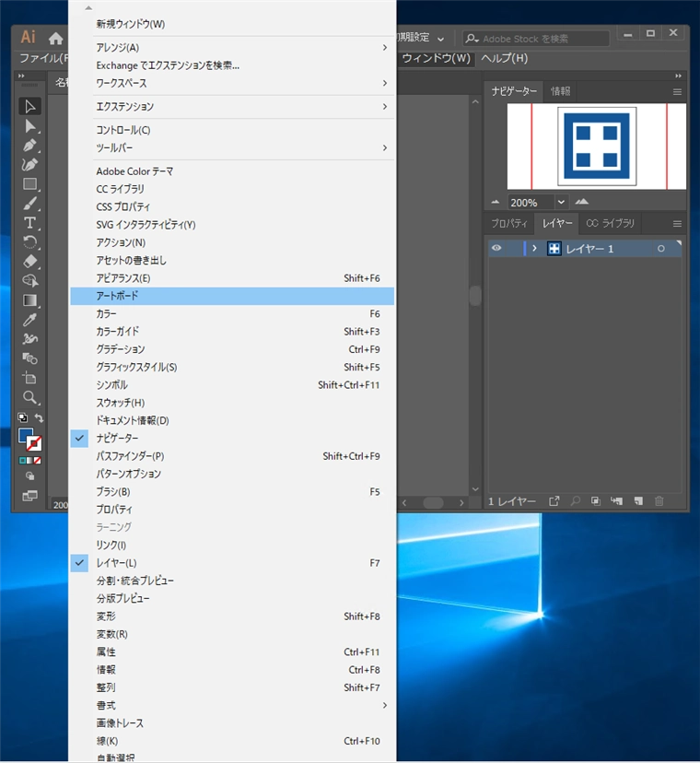The width and height of the screenshot is (700, 763).
Task: Switch to the 情報 tab
Action: click(x=560, y=91)
